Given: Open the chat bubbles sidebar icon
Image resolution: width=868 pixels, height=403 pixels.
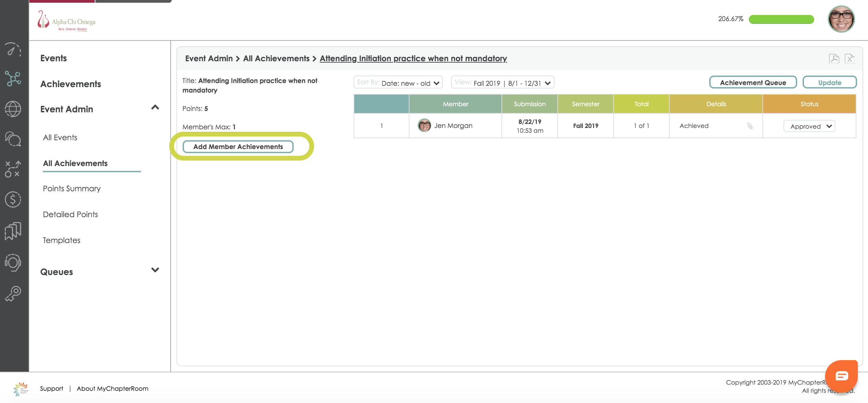Looking at the screenshot, I should click(13, 139).
